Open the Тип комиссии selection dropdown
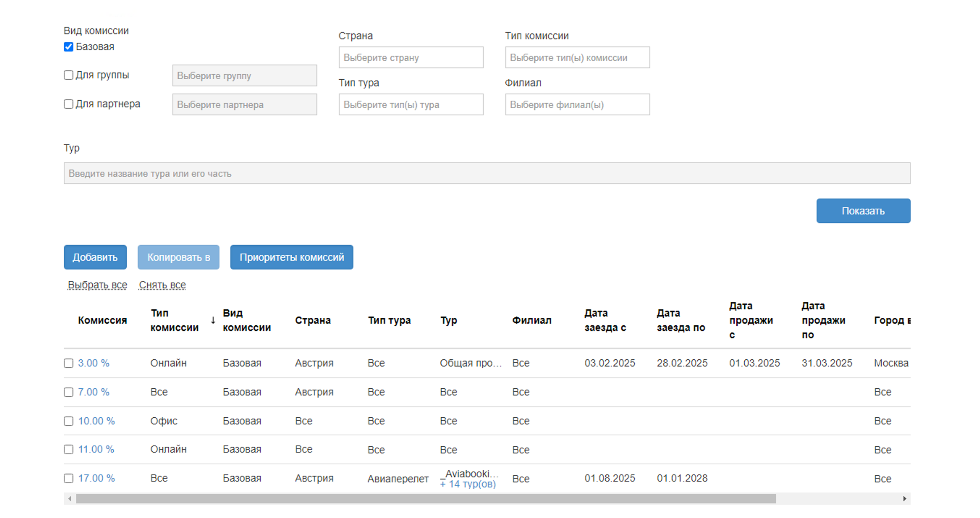This screenshot has height=518, width=980. tap(577, 58)
